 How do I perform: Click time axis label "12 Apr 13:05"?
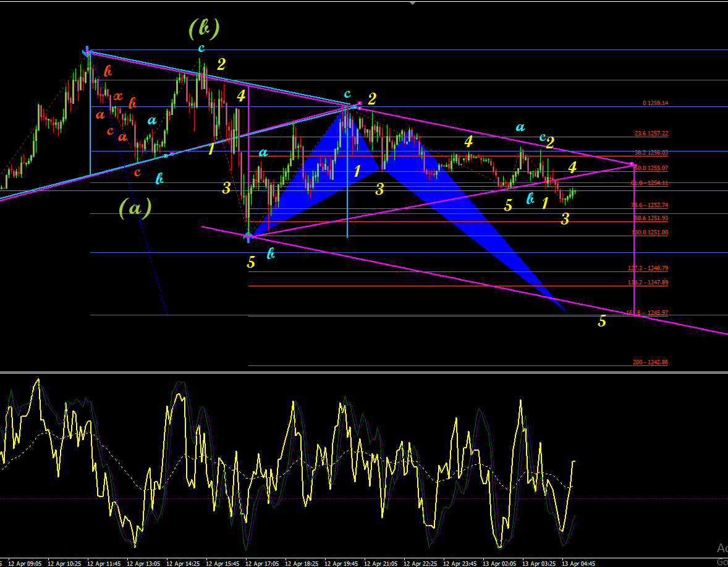pos(143,563)
